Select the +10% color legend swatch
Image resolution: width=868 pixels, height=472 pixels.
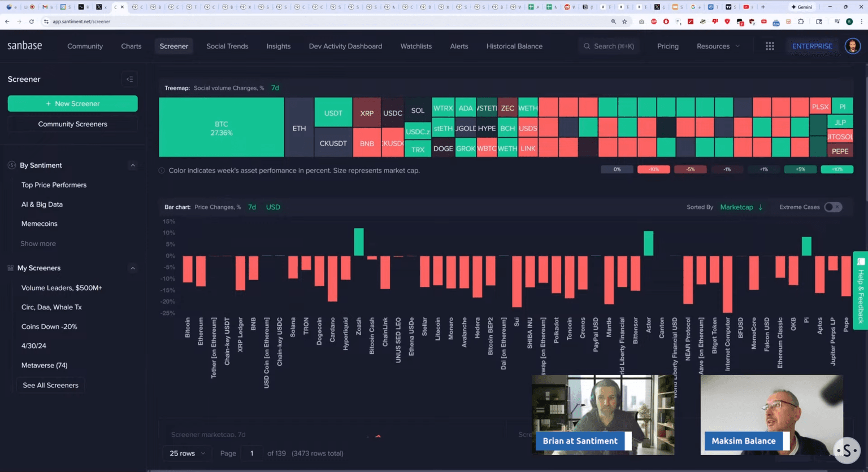click(836, 169)
